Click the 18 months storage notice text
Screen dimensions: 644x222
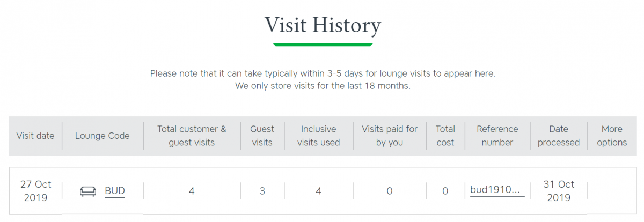323,86
